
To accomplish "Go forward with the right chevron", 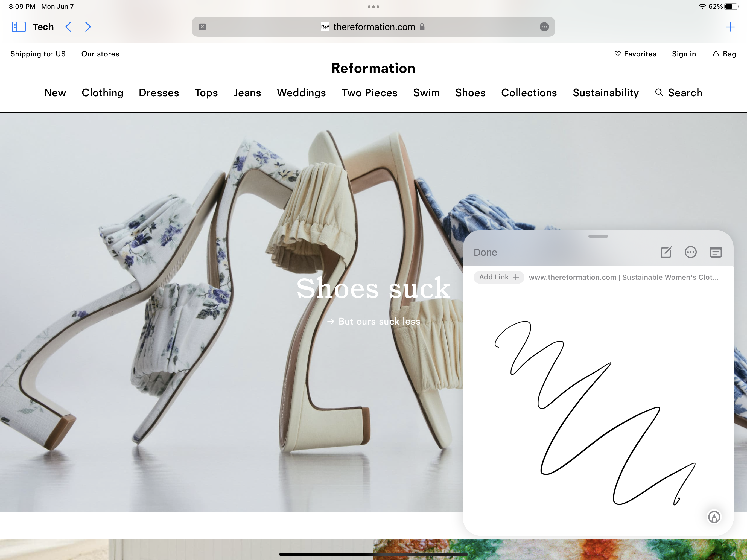I will (88, 27).
